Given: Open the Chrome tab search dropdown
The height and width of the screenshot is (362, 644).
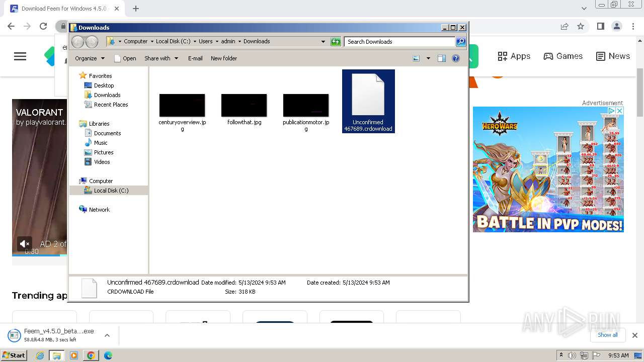Looking at the screenshot, I should pyautogui.click(x=584, y=9).
